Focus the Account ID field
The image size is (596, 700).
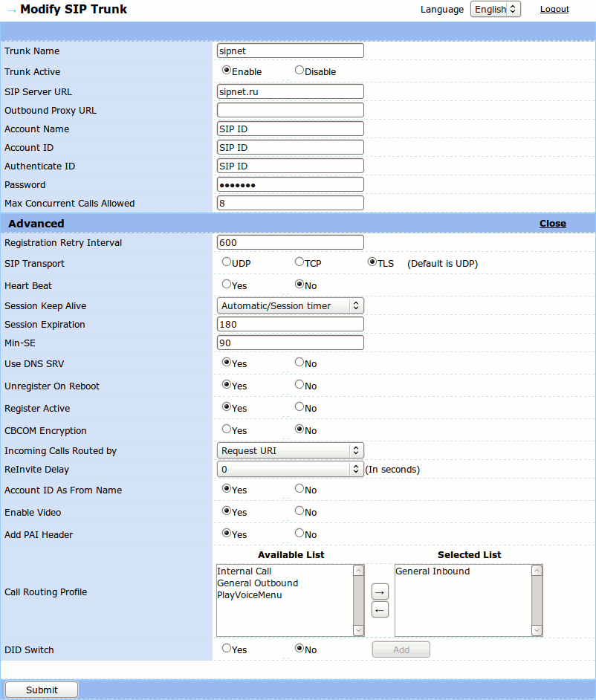290,147
